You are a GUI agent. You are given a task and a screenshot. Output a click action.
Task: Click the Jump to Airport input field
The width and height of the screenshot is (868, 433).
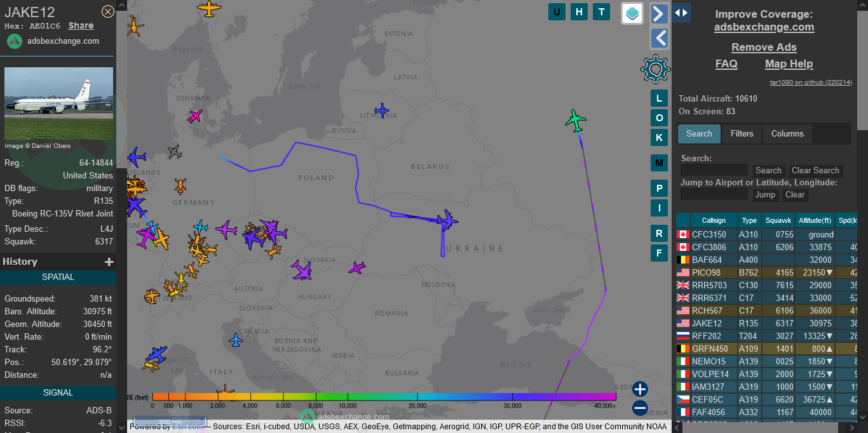tap(714, 194)
